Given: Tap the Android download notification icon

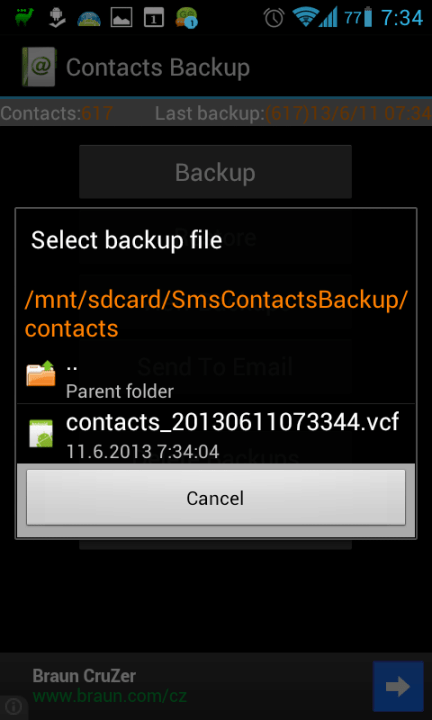Looking at the screenshot, I should point(58,17).
